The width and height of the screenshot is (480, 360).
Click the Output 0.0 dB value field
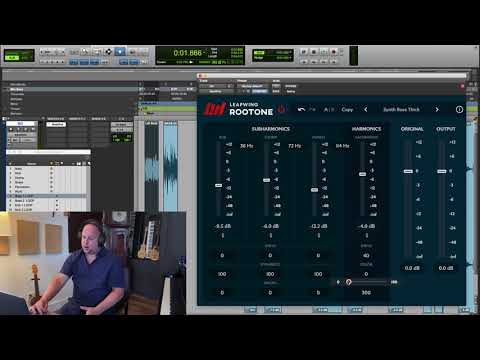[x=446, y=268]
